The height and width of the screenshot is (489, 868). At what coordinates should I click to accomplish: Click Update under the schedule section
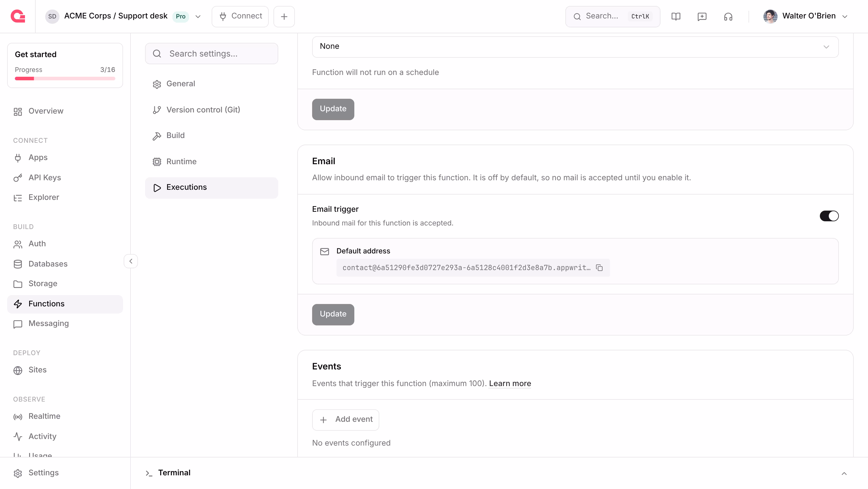pos(333,109)
